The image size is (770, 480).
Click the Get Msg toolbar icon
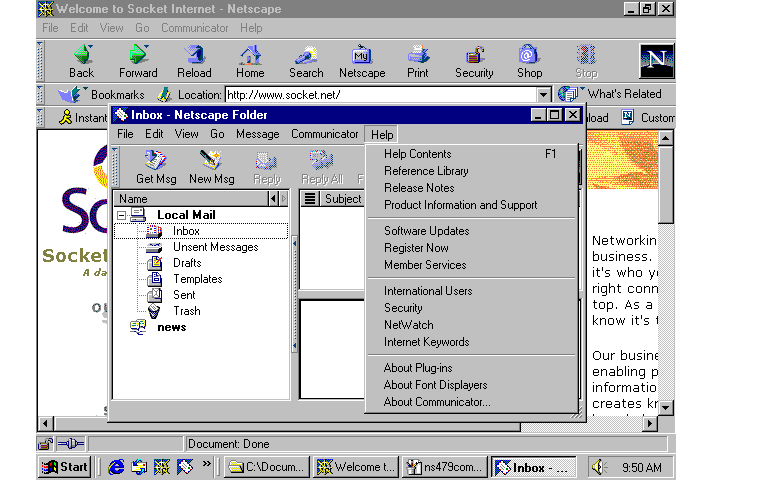(156, 161)
